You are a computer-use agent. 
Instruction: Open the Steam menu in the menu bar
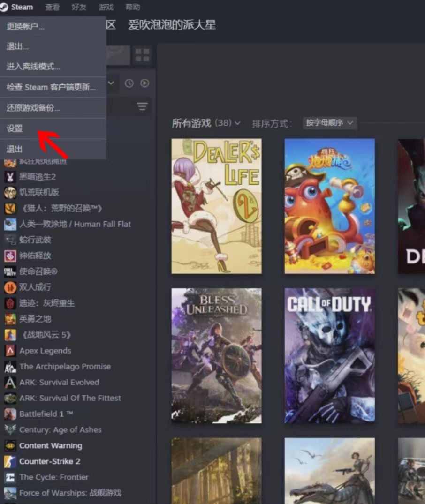pyautogui.click(x=17, y=7)
